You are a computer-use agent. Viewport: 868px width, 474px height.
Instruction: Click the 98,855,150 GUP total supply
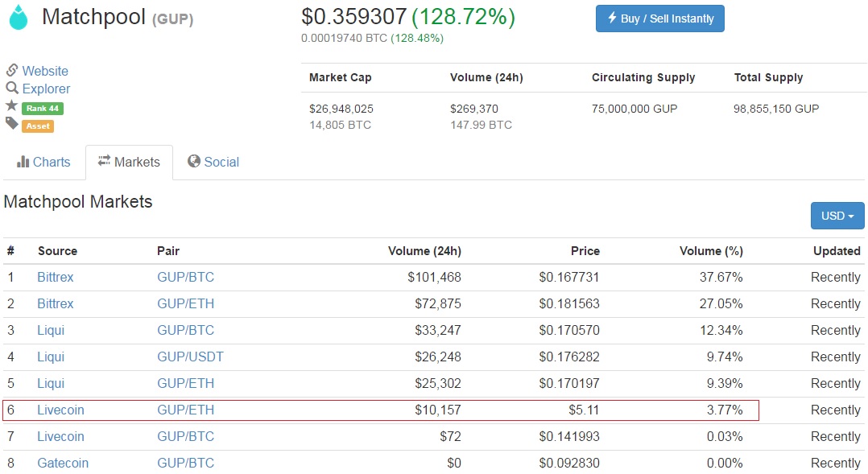pyautogui.click(x=776, y=109)
